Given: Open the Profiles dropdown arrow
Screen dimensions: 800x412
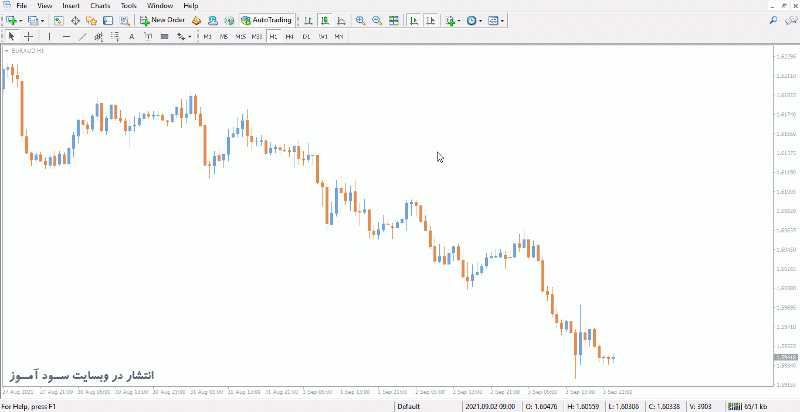Looking at the screenshot, I should point(42,21).
